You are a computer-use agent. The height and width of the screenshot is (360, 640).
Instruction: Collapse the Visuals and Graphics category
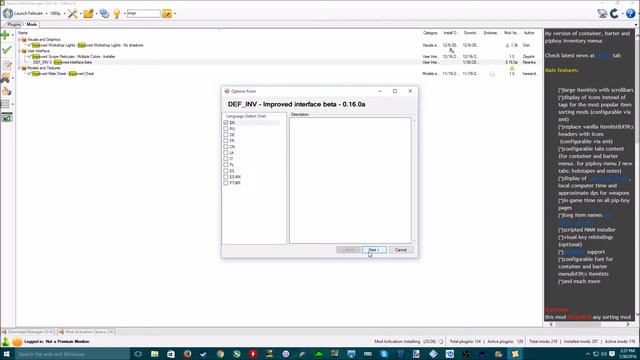(x=19, y=40)
